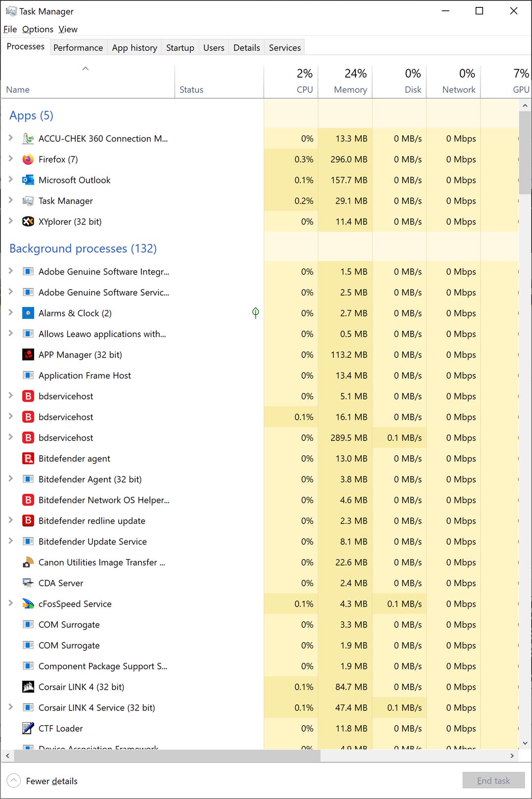Viewport: 532px width, 799px height.
Task: Click the Firefox app icon
Action: 28,159
